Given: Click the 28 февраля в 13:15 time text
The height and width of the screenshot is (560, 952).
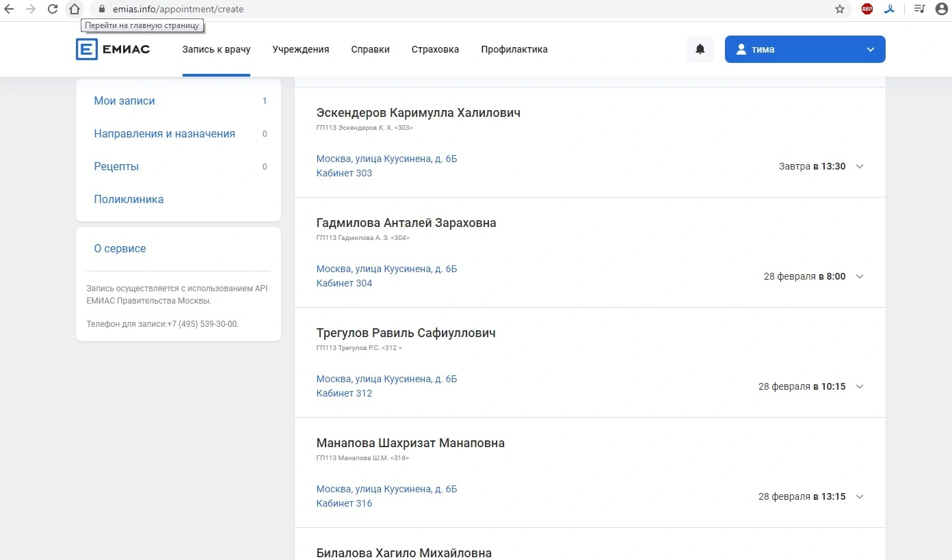Looking at the screenshot, I should click(802, 496).
